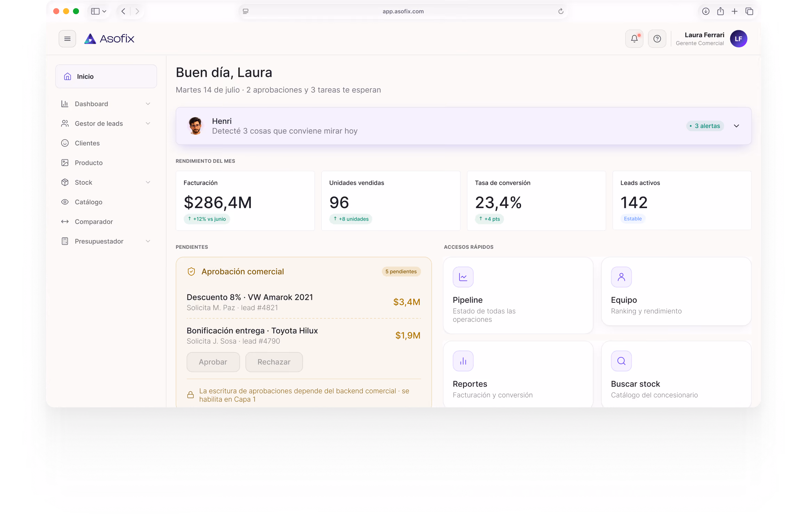The image size is (807, 532).
Task: Click the lock icon by the backend notice
Action: point(191,395)
